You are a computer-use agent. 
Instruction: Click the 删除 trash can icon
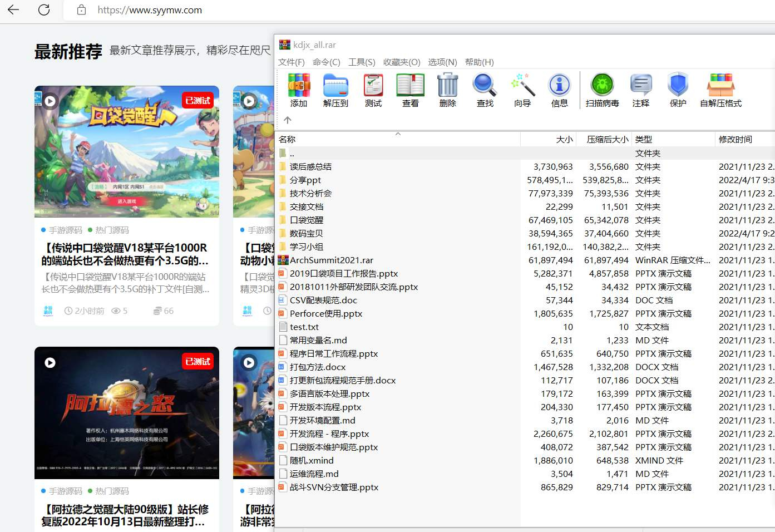point(447,85)
